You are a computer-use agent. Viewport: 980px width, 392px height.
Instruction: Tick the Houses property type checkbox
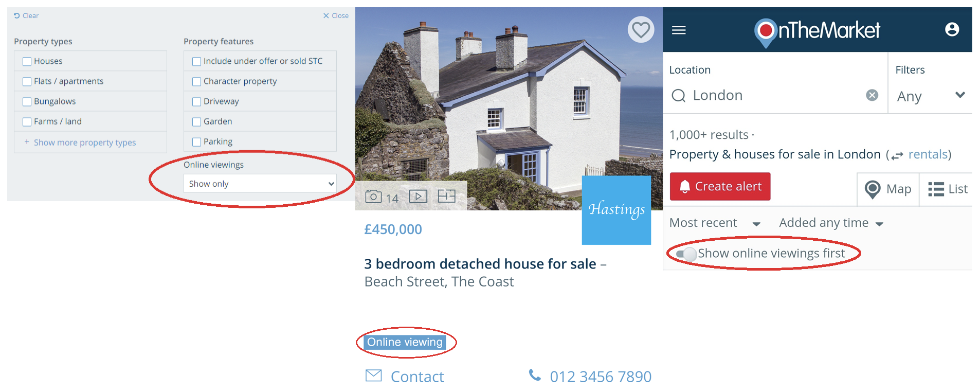[x=27, y=62]
